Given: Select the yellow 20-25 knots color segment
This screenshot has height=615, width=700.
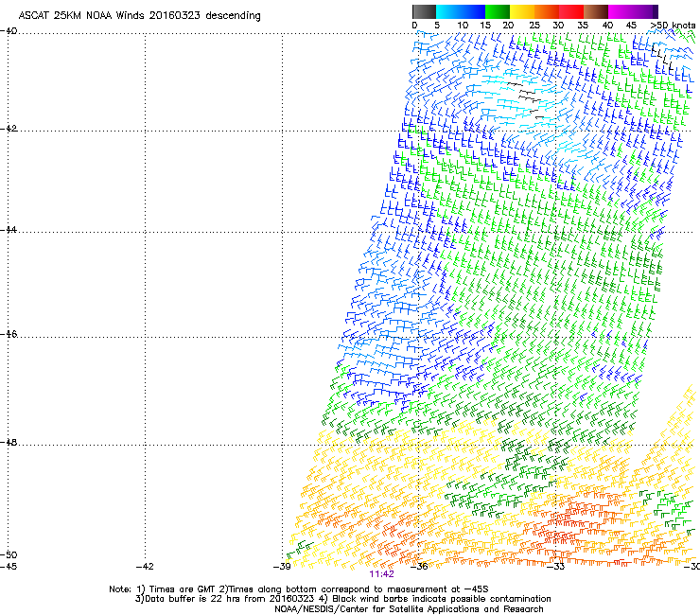Looking at the screenshot, I should (522, 11).
